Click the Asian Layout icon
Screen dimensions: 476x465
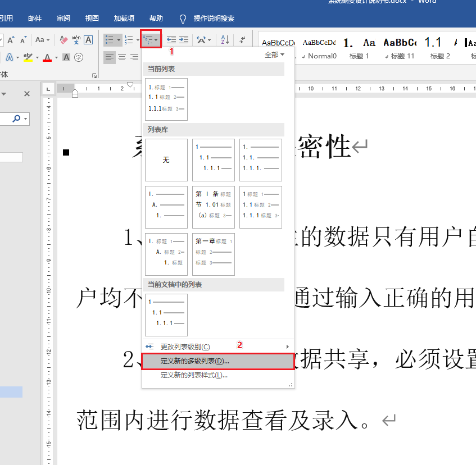pyautogui.click(x=201, y=40)
